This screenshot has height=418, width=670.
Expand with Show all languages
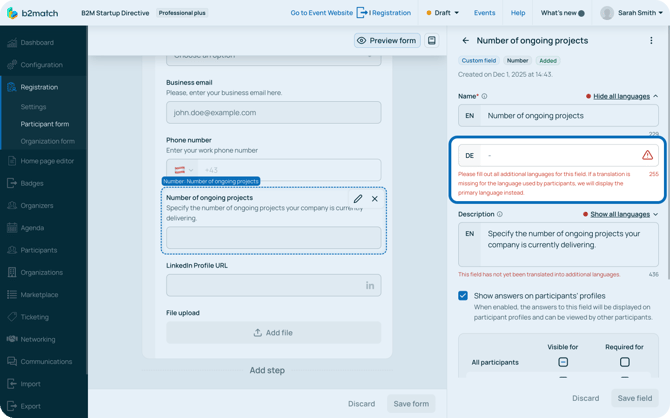coord(620,214)
